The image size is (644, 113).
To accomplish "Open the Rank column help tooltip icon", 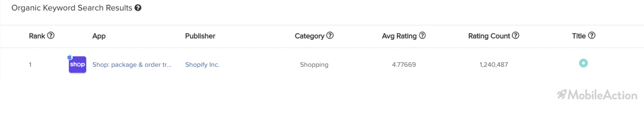I will [51, 35].
